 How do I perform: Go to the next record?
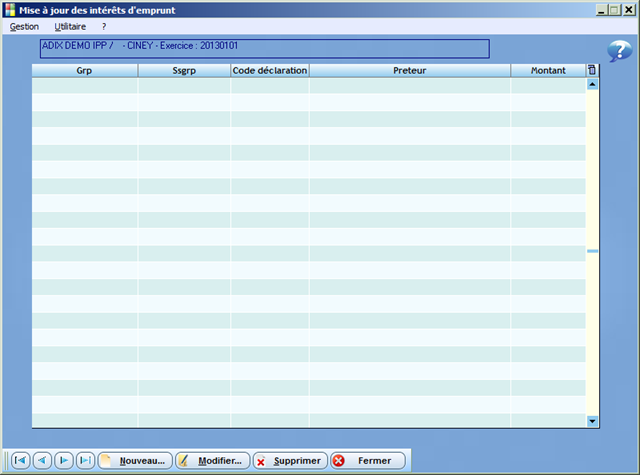pos(64,460)
